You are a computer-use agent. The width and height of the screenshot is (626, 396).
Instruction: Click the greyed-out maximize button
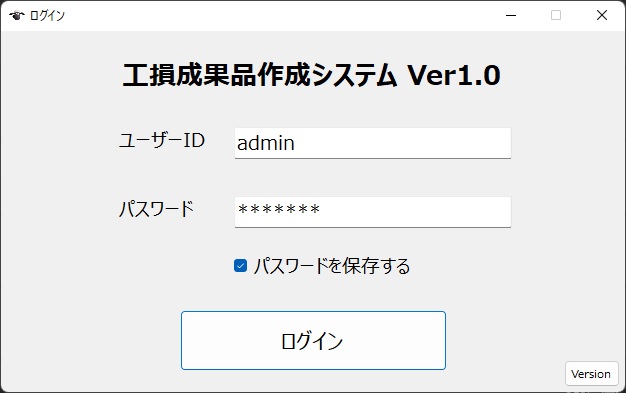pos(556,16)
